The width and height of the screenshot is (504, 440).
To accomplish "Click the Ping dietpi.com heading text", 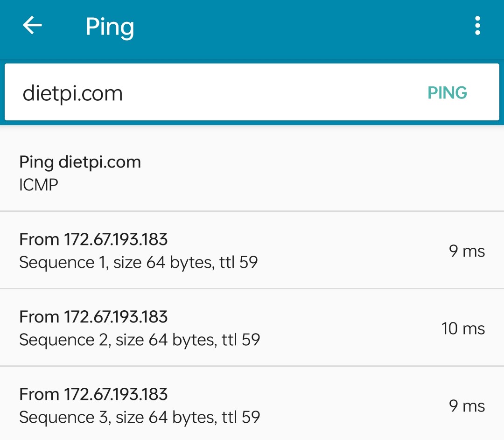I will 80,162.
